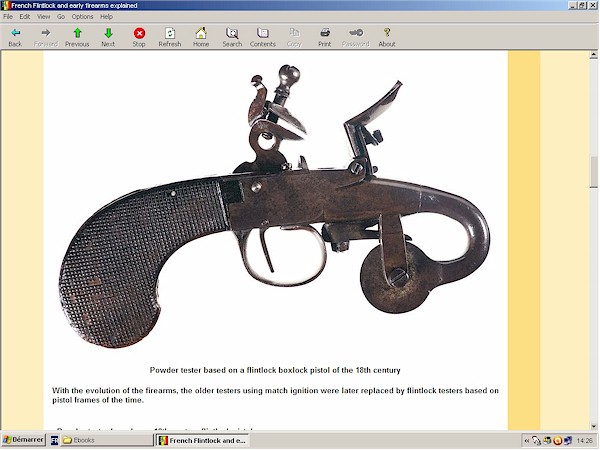Go to the Next page

click(108, 38)
